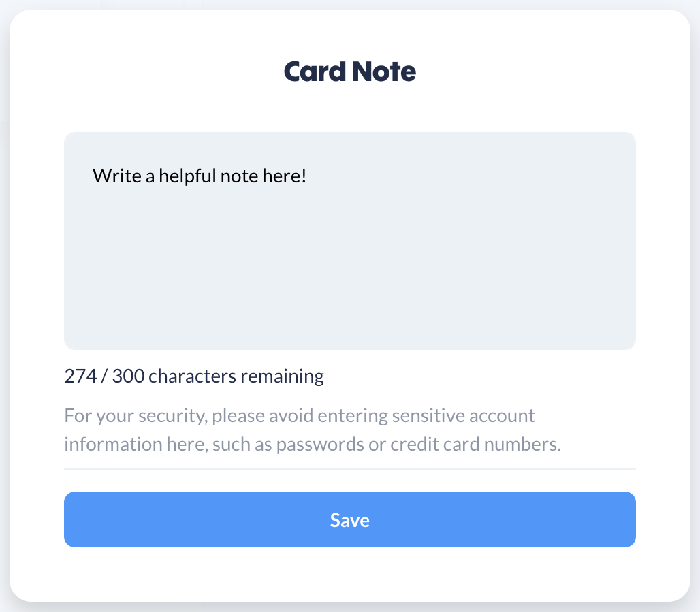The image size is (700, 612).
Task: Click the word 'Save' on the blue button
Action: tap(350, 519)
